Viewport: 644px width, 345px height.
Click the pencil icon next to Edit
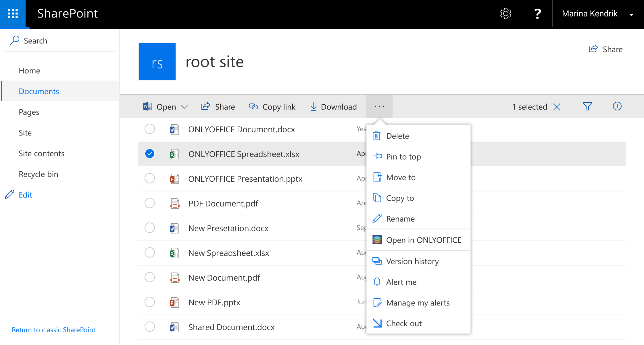[9, 195]
